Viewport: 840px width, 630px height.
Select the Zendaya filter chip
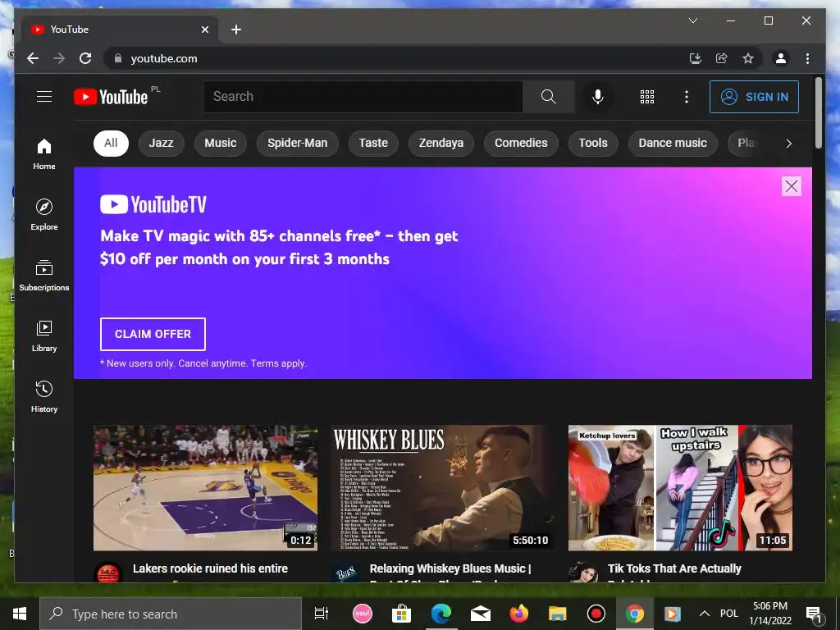[x=441, y=143]
